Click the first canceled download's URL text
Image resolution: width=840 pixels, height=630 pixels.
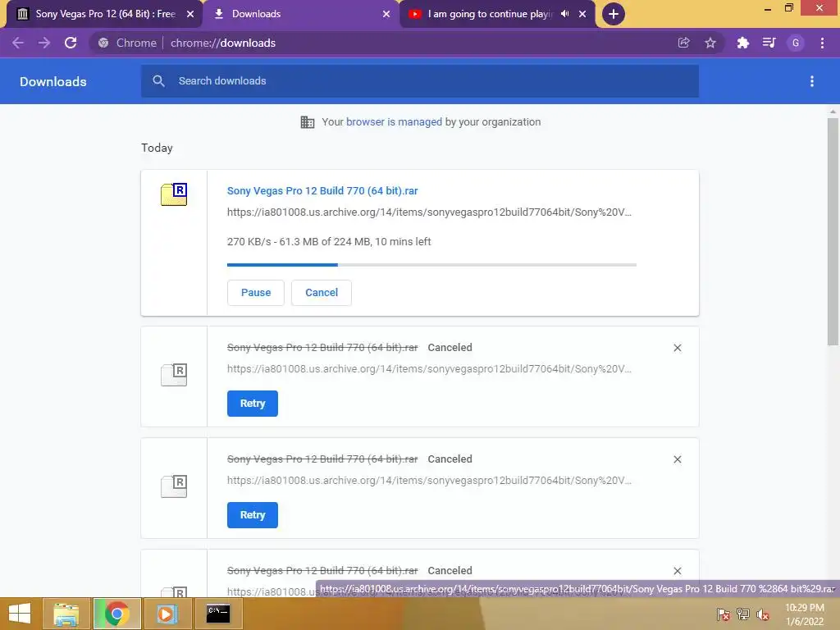(429, 368)
